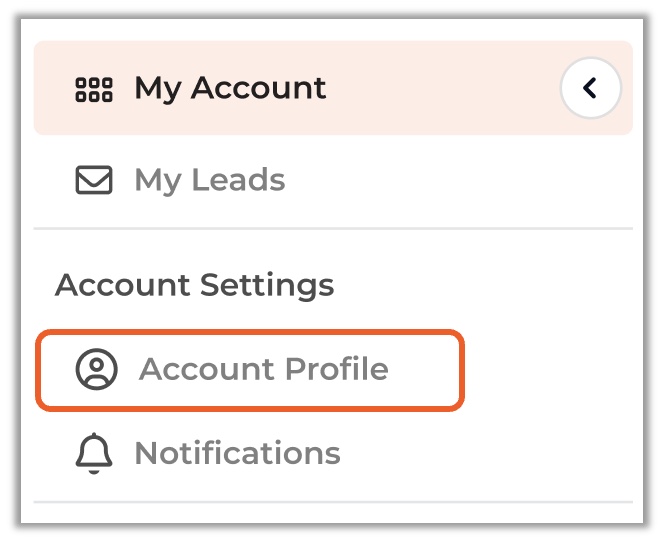The width and height of the screenshot is (664, 538).
Task: Open the My Leads menu item
Action: 210,180
